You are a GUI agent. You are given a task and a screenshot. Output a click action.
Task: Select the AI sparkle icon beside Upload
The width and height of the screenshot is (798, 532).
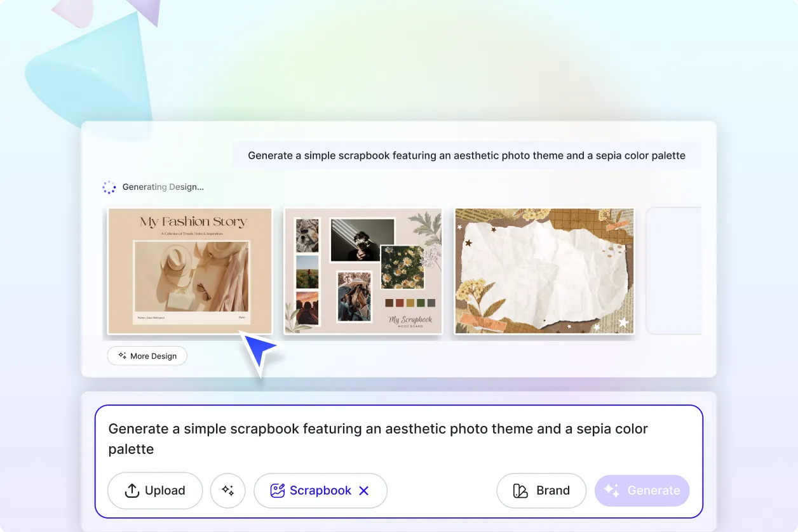[x=227, y=490]
